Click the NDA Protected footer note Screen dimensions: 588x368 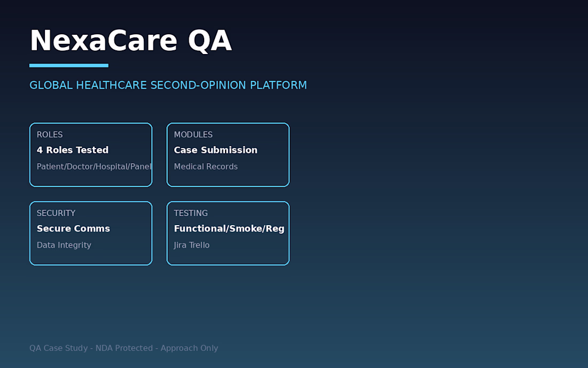click(124, 348)
